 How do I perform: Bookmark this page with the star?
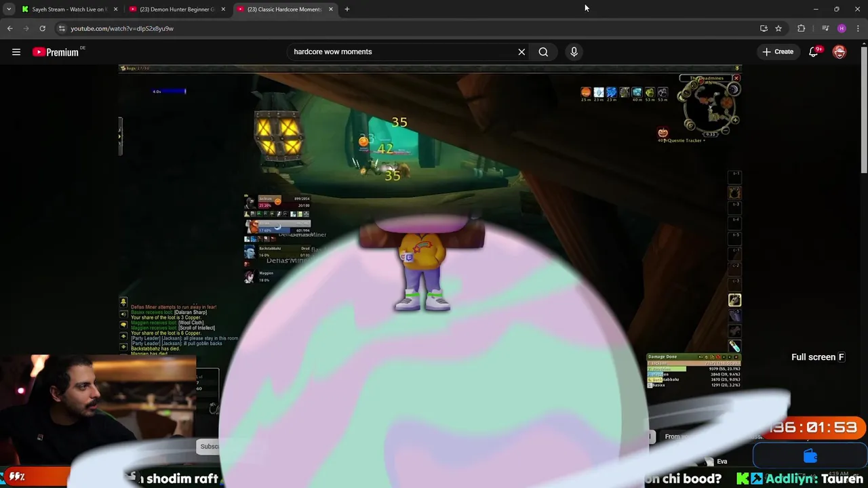point(778,28)
